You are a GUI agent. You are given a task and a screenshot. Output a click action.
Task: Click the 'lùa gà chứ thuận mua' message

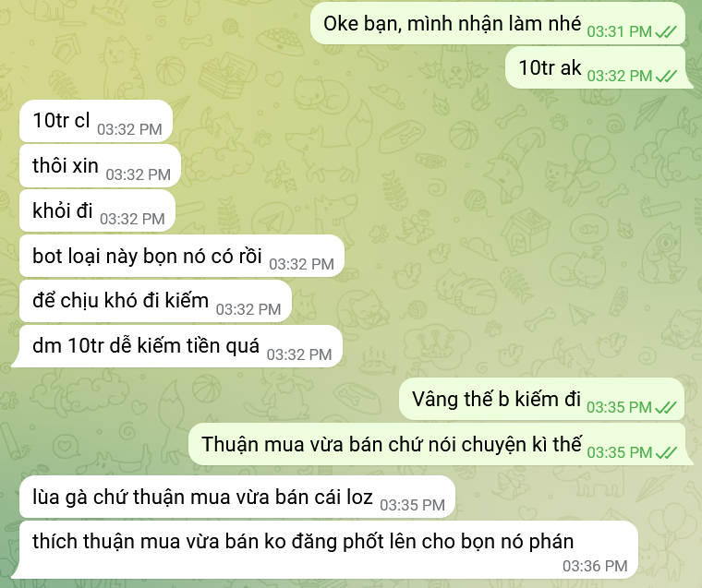click(x=237, y=498)
